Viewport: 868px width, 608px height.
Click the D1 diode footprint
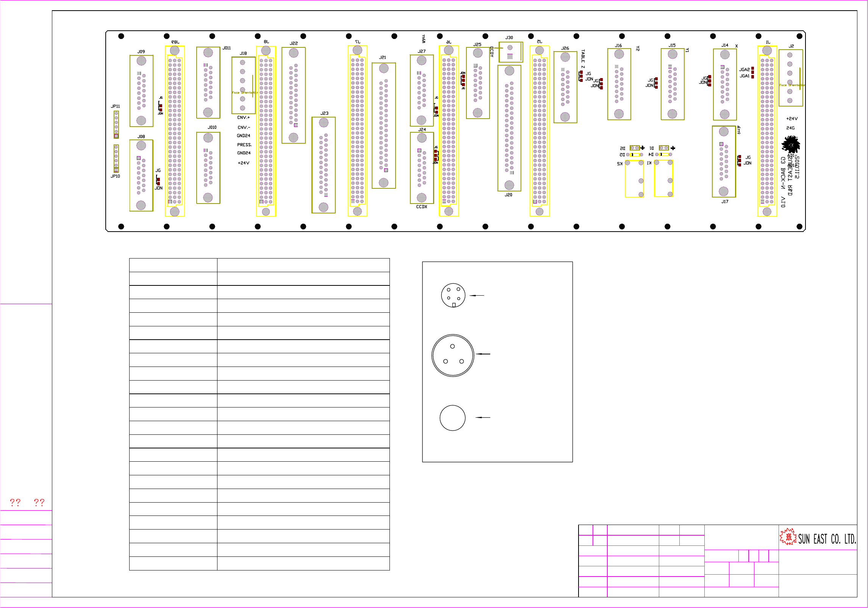[664, 148]
